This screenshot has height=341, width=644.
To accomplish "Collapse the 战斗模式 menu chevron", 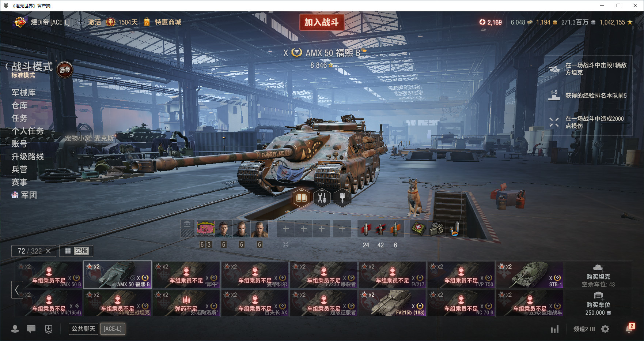I will click(x=7, y=66).
